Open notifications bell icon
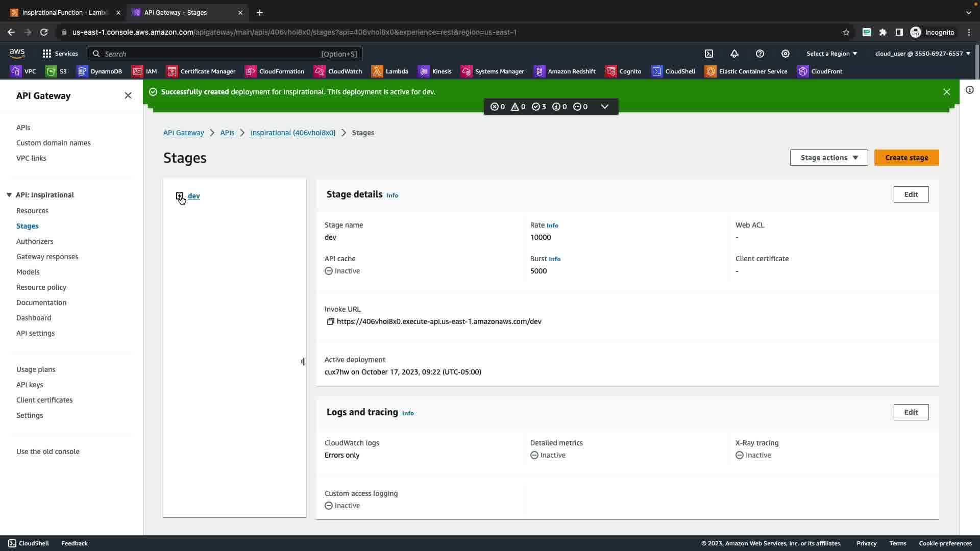980x551 pixels. [734, 54]
